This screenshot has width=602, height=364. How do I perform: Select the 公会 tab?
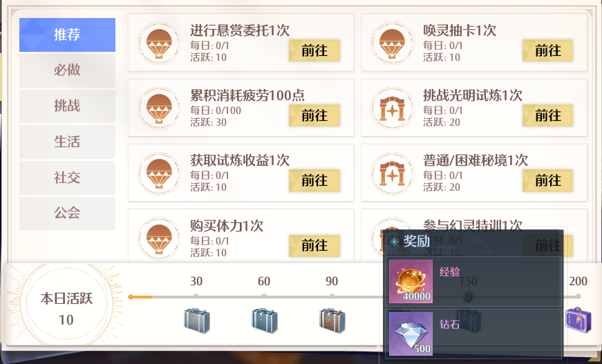tap(67, 213)
